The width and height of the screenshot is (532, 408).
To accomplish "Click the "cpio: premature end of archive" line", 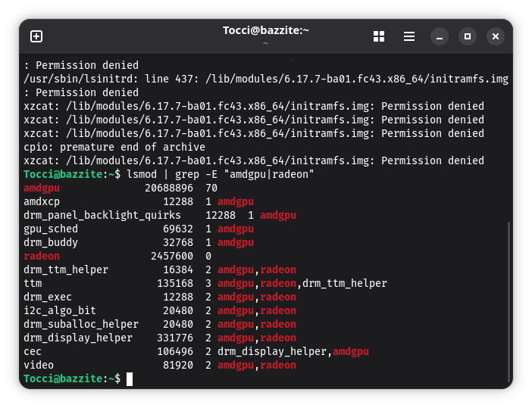I will pos(114,147).
